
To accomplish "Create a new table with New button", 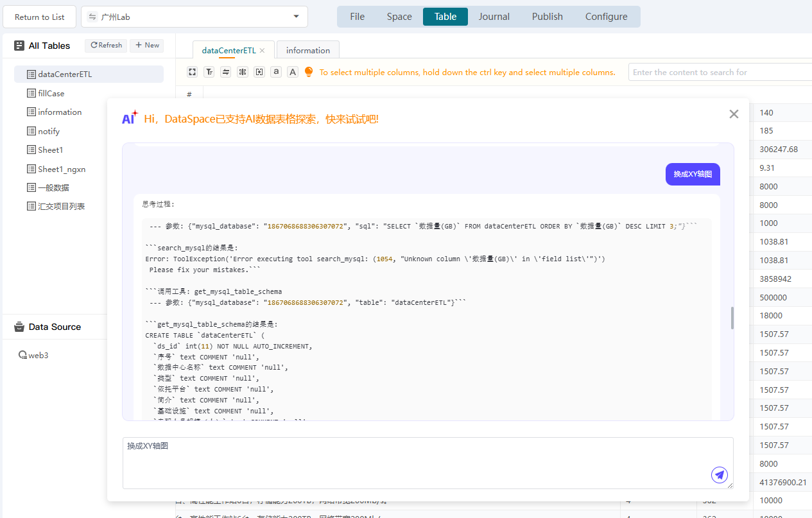I will pos(146,46).
